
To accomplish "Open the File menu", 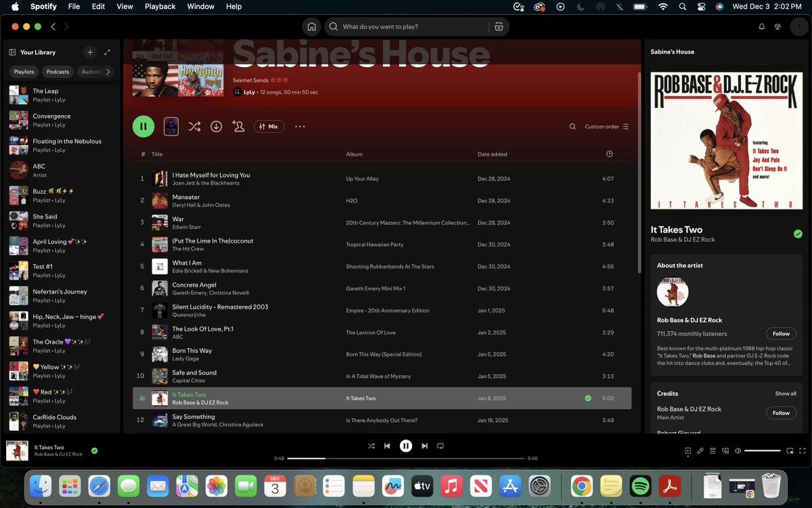I will pyautogui.click(x=74, y=7).
